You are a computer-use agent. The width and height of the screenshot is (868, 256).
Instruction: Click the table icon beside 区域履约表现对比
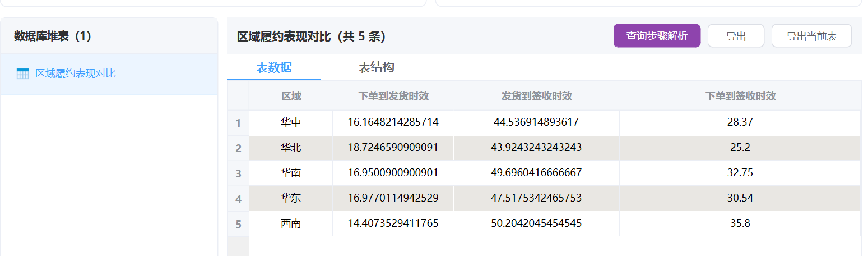(x=22, y=74)
